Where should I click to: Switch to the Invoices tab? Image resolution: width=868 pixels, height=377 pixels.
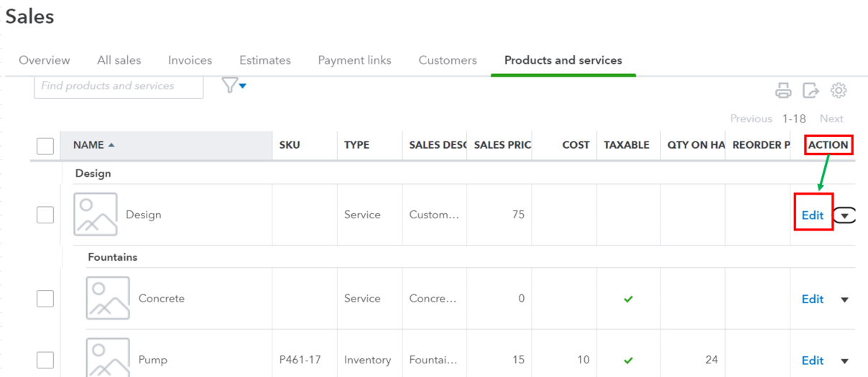(190, 60)
